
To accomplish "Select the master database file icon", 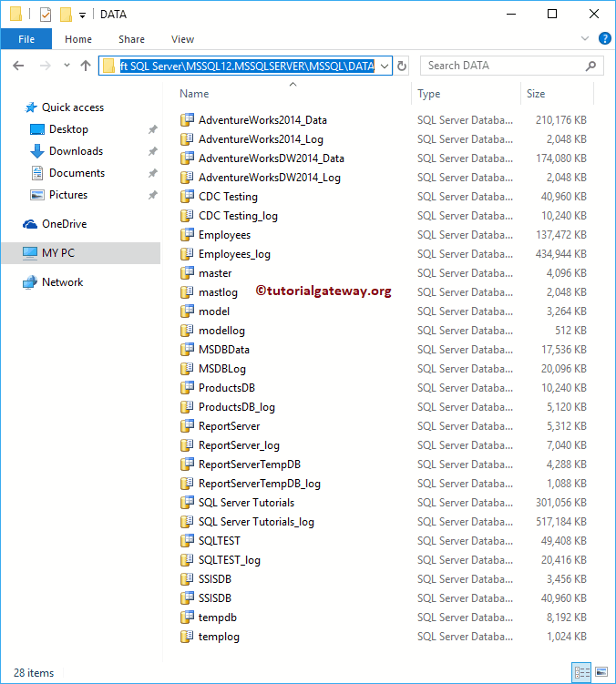I will [187, 273].
